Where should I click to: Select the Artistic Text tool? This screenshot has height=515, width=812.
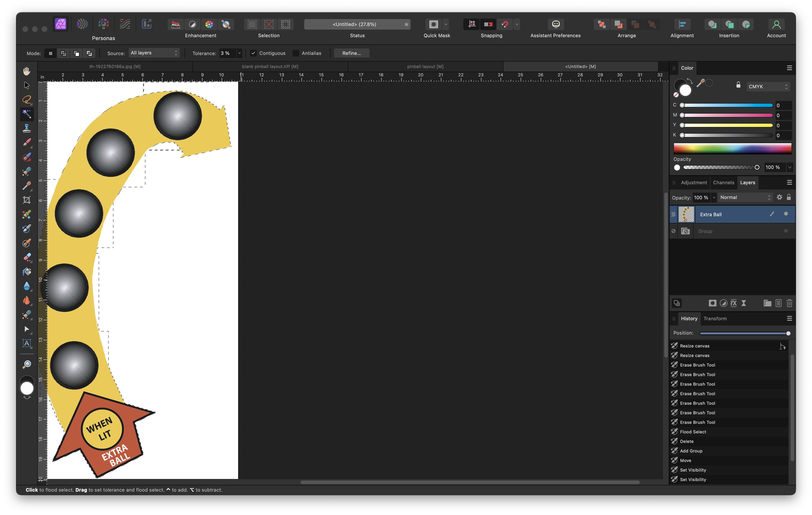point(27,343)
